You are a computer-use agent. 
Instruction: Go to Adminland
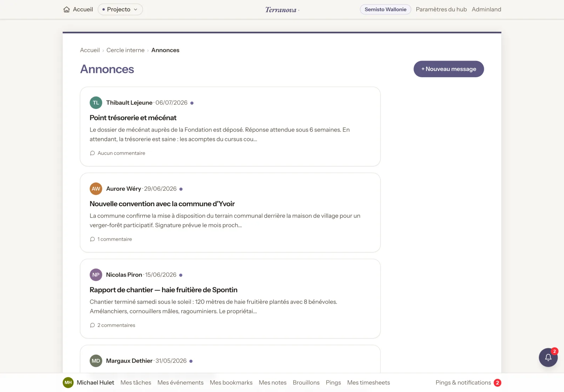tap(486, 10)
